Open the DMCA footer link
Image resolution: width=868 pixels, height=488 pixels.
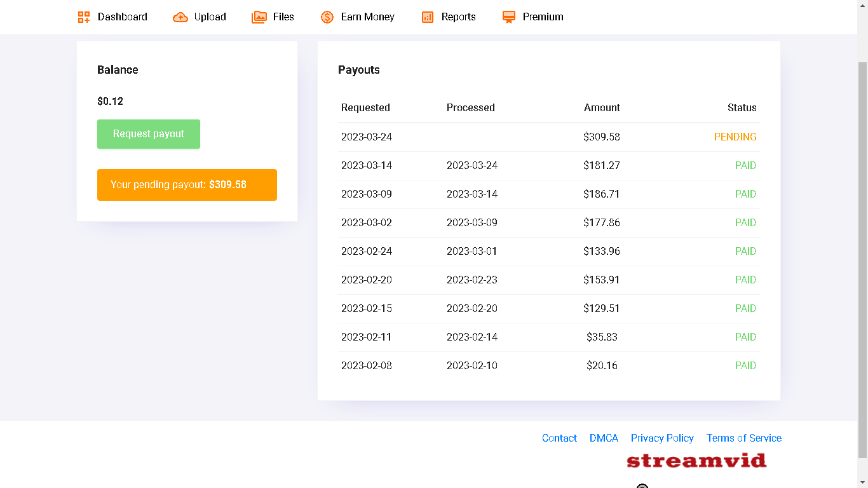(x=604, y=438)
